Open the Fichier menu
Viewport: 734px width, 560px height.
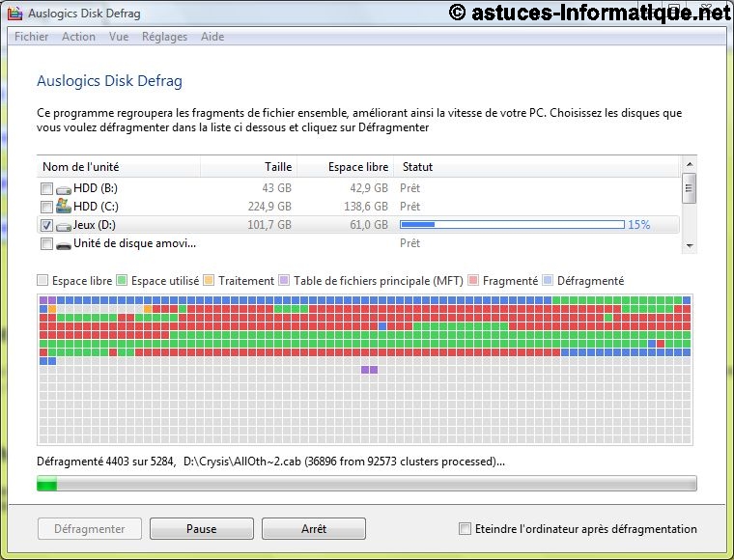(x=32, y=37)
